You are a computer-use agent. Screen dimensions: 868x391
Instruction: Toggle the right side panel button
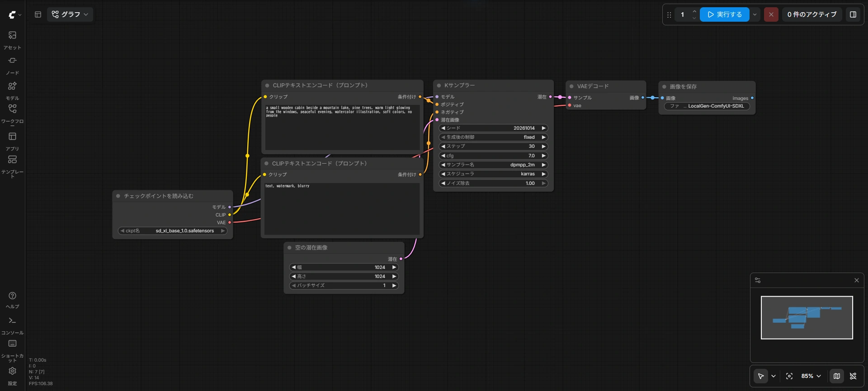(x=853, y=14)
